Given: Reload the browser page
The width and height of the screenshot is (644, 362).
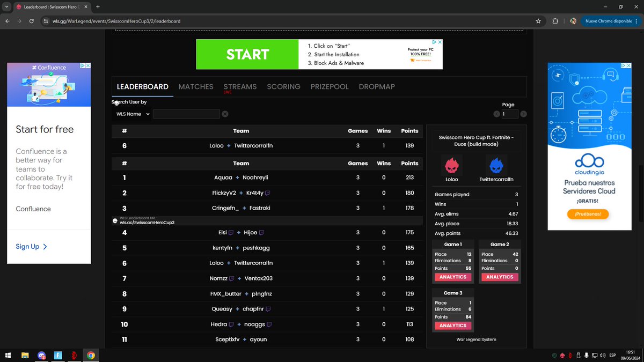Looking at the screenshot, I should pyautogui.click(x=32, y=21).
